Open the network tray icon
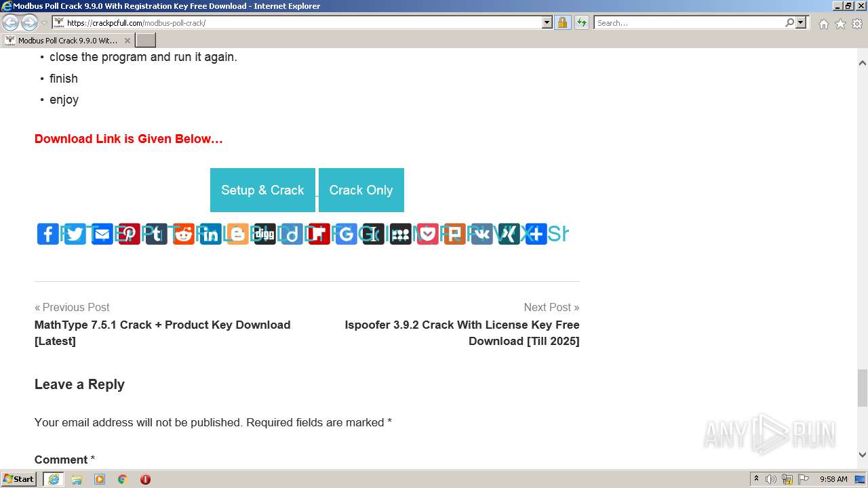Image resolution: width=868 pixels, height=488 pixels. (x=787, y=479)
